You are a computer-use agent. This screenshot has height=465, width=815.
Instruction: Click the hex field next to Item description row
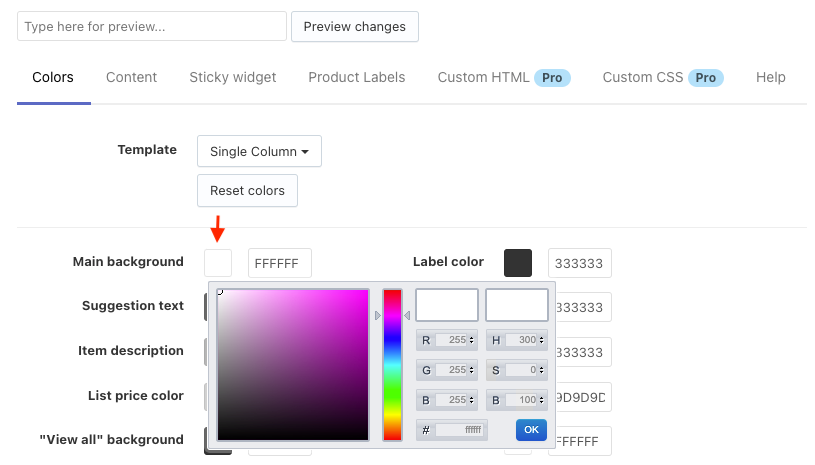point(583,352)
